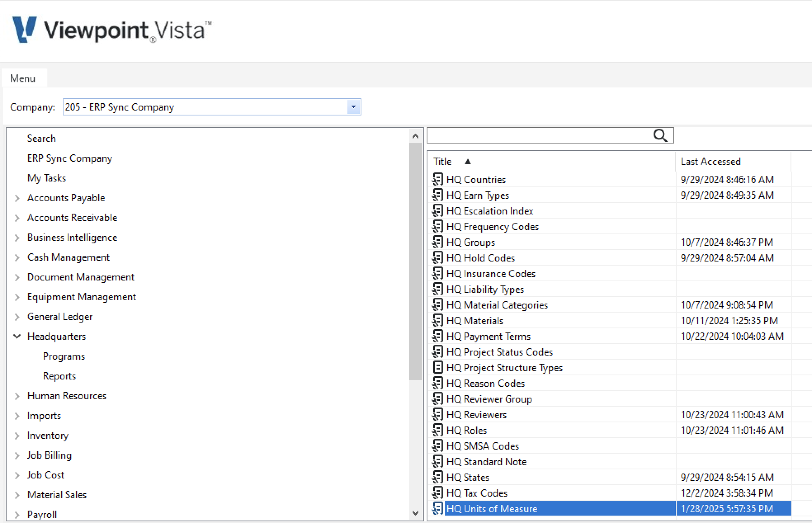The height and width of the screenshot is (523, 812).
Task: Select the HQ Materials row title
Action: [x=475, y=320]
